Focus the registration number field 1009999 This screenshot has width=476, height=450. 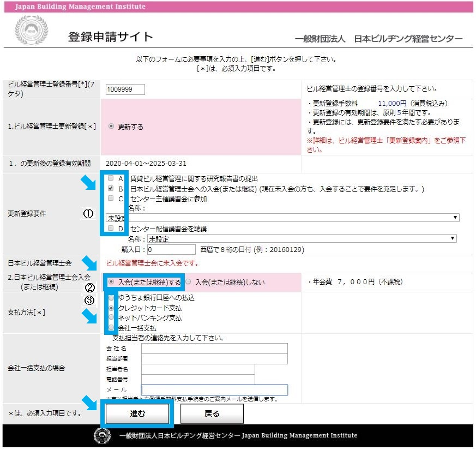125,89
